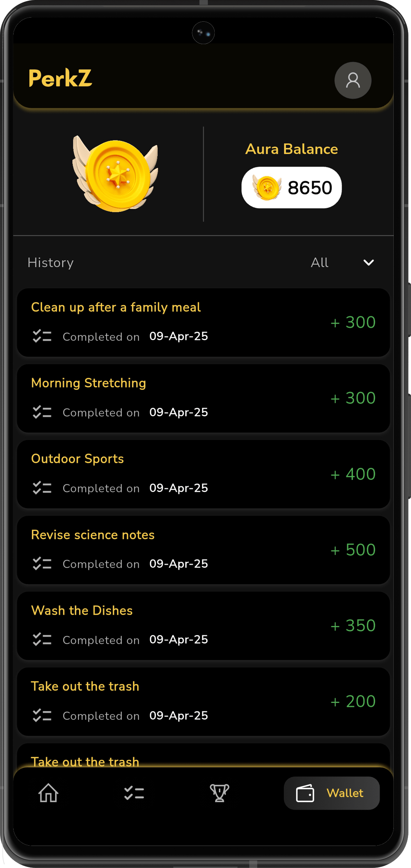Image resolution: width=411 pixels, height=868 pixels.
Task: Tap the 8650 Aura Balance pill
Action: tap(292, 187)
